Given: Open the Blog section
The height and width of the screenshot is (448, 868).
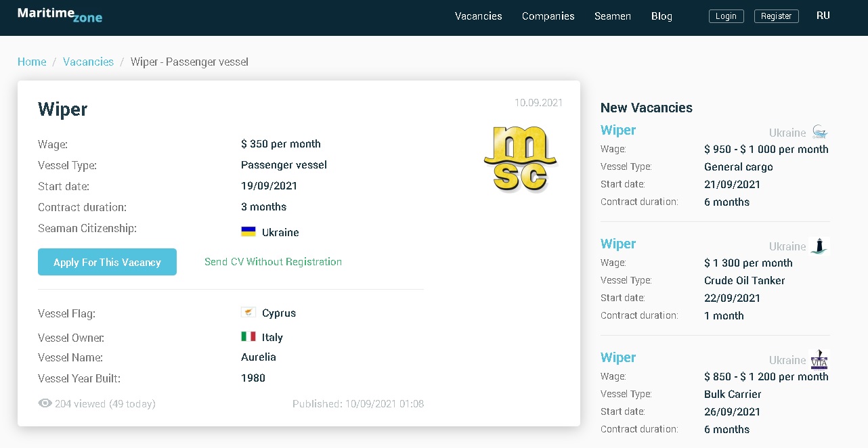Looking at the screenshot, I should [x=661, y=16].
